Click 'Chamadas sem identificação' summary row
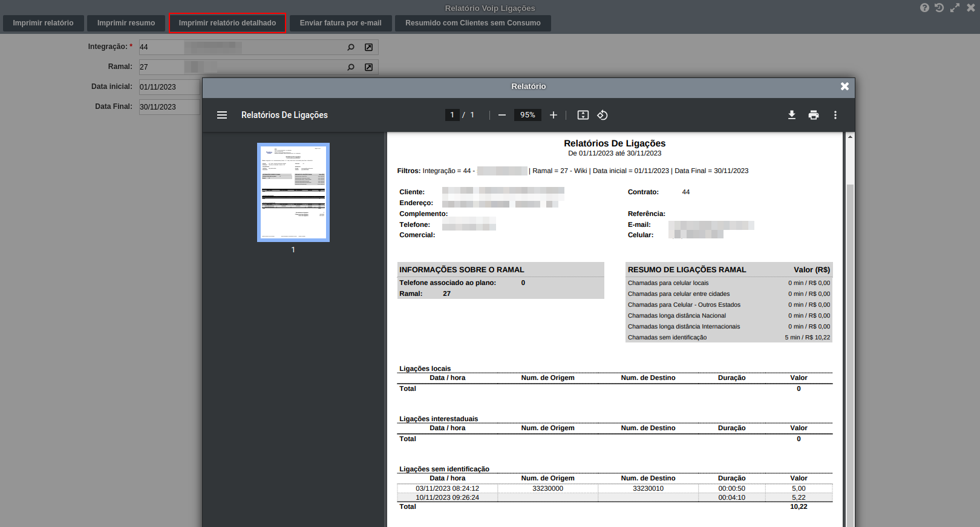 point(729,338)
